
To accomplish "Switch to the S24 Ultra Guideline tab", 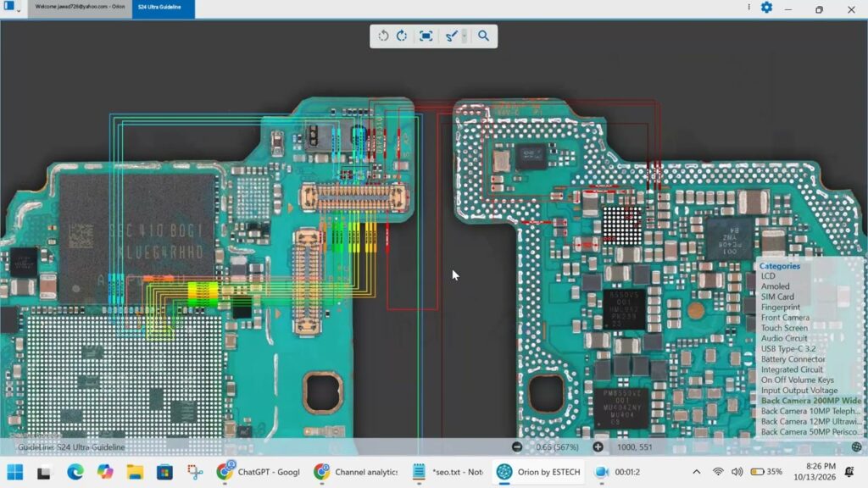I will click(x=164, y=8).
